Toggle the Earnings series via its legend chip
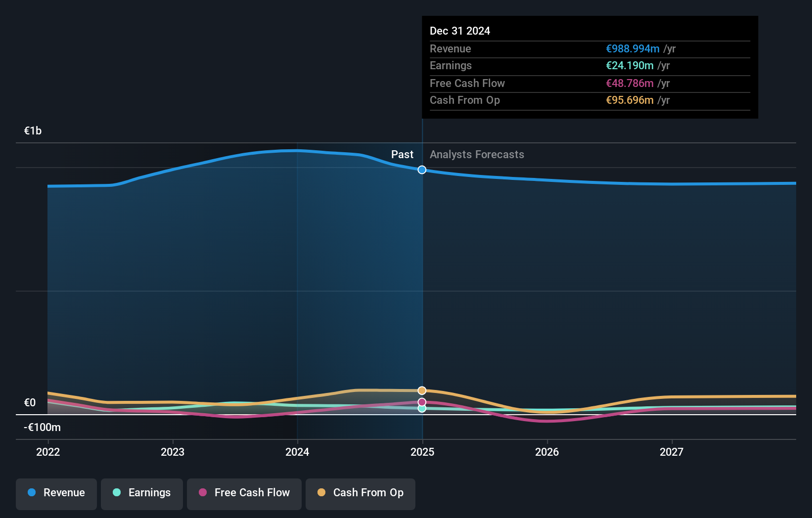 click(x=142, y=494)
